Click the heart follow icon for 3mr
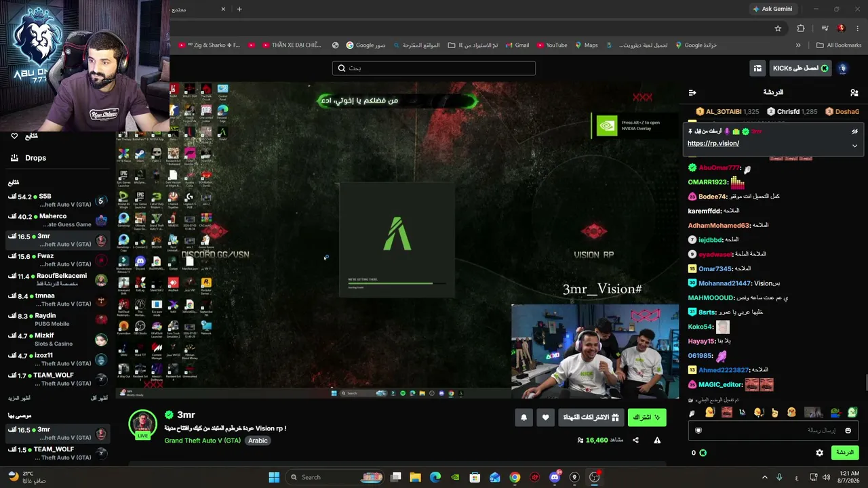Image resolution: width=868 pixels, height=488 pixels. tap(545, 418)
